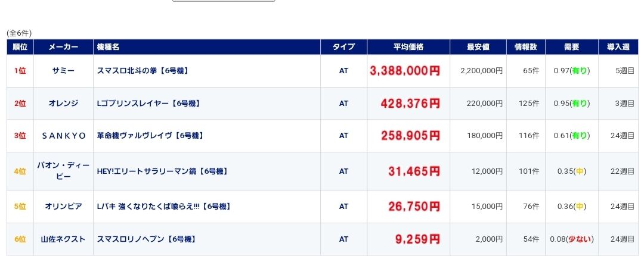
Task: Select the パオン・ディーピー maker cell
Action: [x=64, y=171]
